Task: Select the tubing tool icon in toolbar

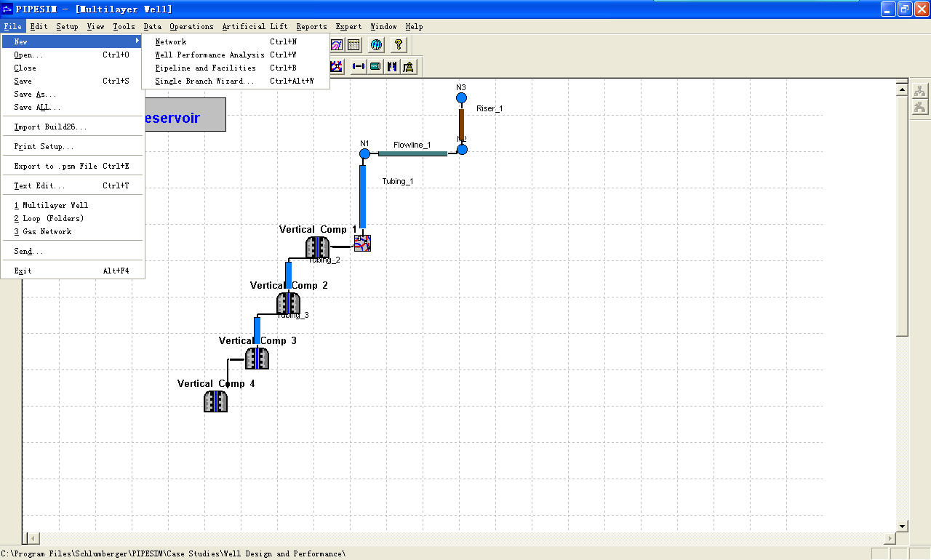Action: pos(392,66)
